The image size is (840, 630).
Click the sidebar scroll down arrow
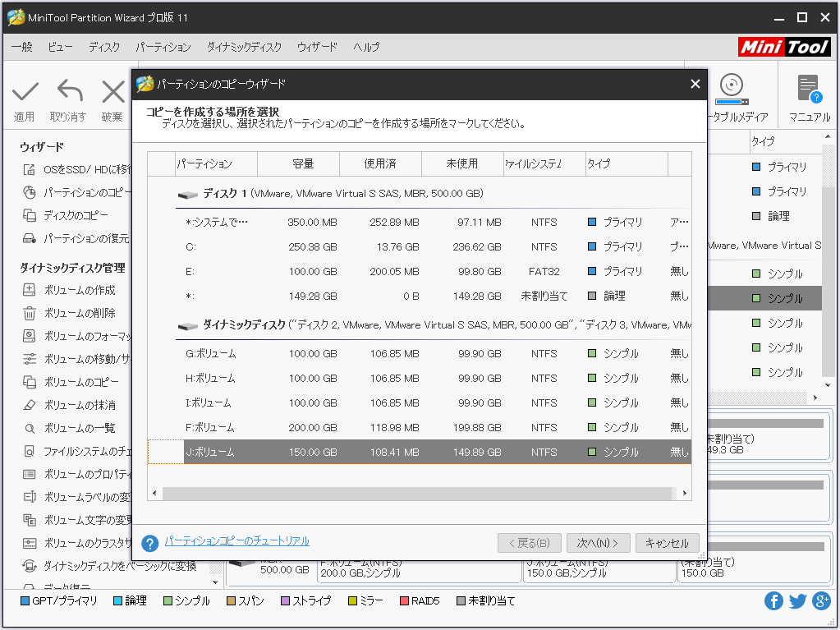(x=215, y=582)
